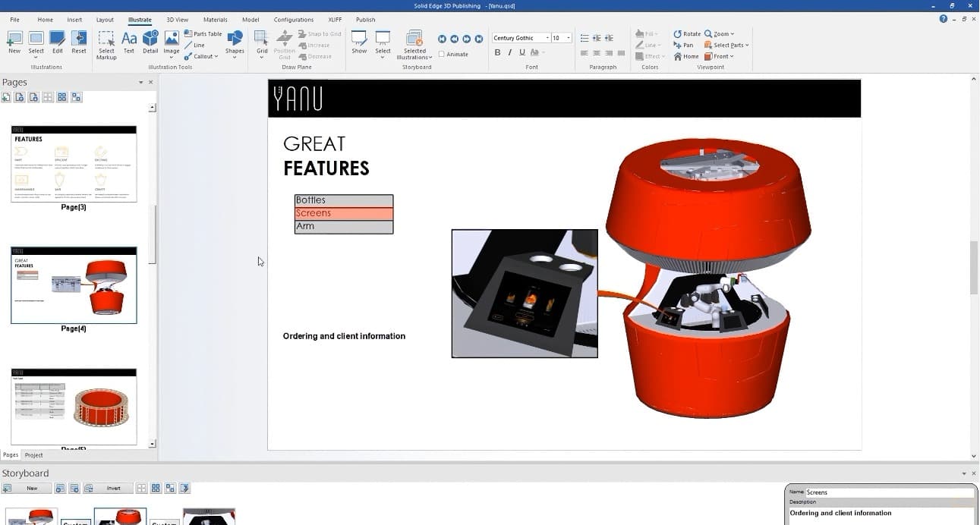This screenshot has width=980, height=525.
Task: Click last icon in Storyboard toolbar
Action: (x=184, y=489)
